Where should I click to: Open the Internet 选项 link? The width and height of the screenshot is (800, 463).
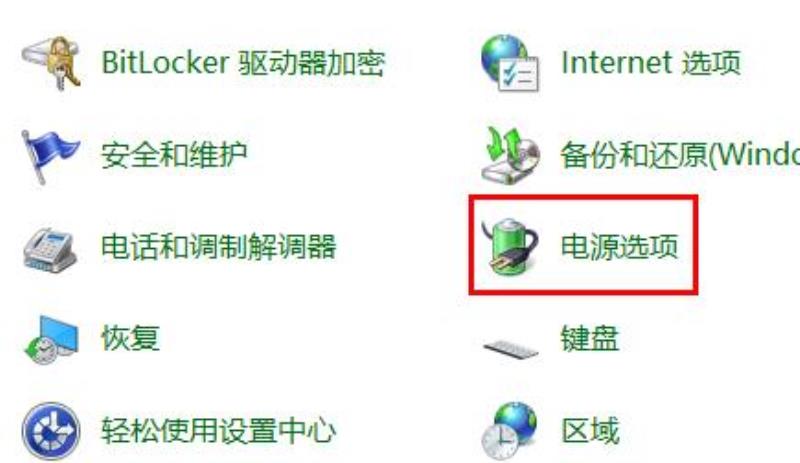pos(651,63)
